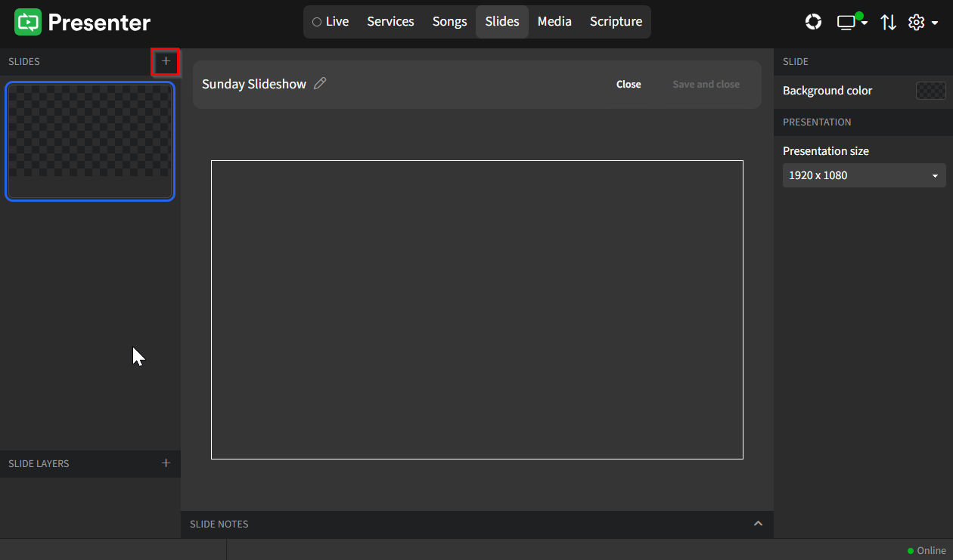The width and height of the screenshot is (953, 560).
Task: Open the Background color swatch
Action: [931, 90]
